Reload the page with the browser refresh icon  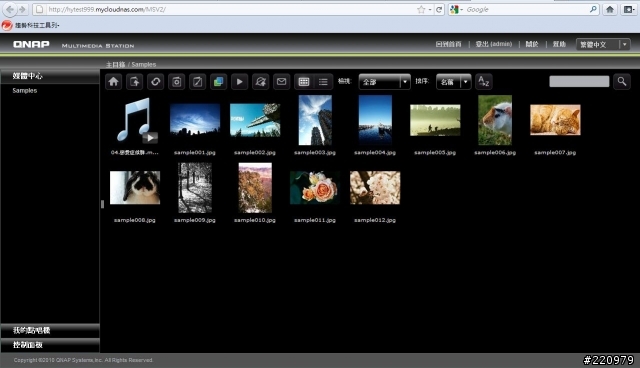click(439, 9)
